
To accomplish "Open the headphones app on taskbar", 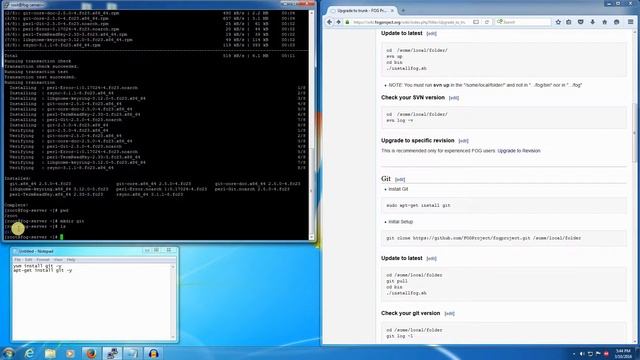I will pos(153,353).
